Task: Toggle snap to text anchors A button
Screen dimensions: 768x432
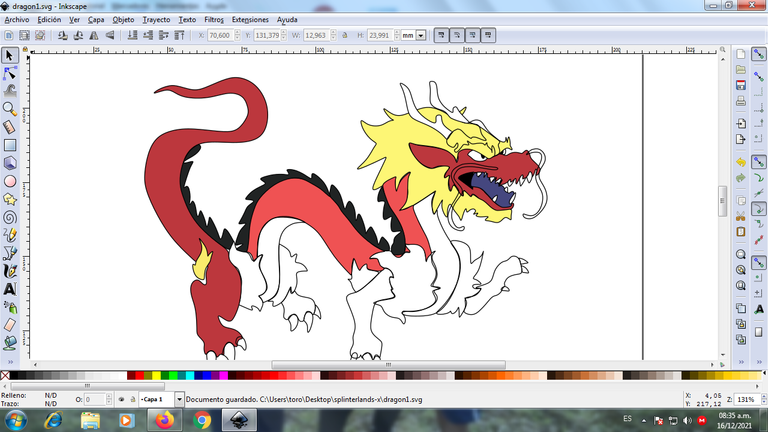Action: click(x=759, y=309)
